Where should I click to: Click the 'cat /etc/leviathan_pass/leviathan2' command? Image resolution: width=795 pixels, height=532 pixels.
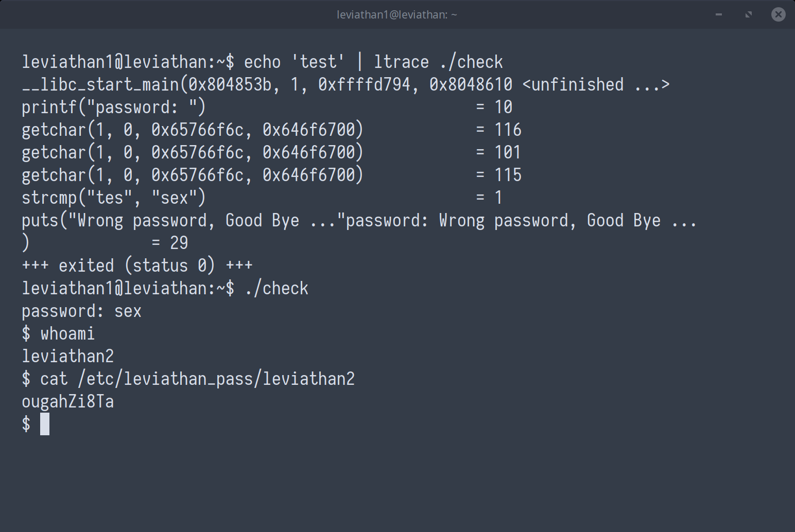[197, 379]
